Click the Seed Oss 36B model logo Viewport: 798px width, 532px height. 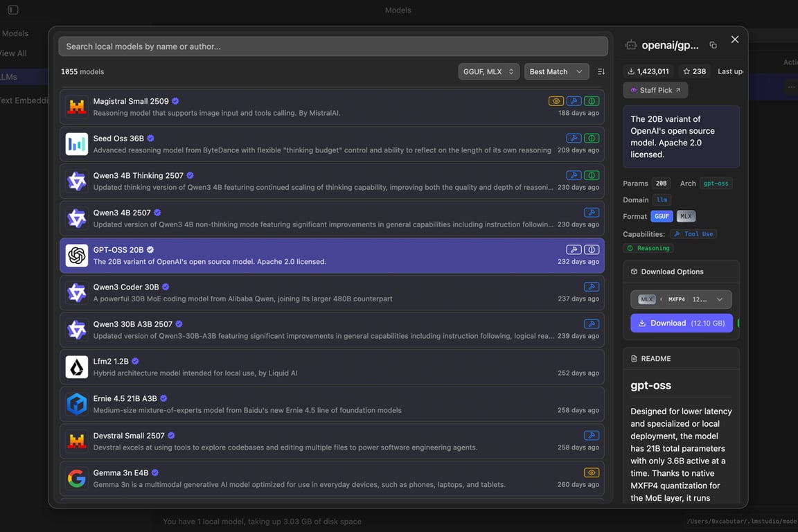(77, 144)
